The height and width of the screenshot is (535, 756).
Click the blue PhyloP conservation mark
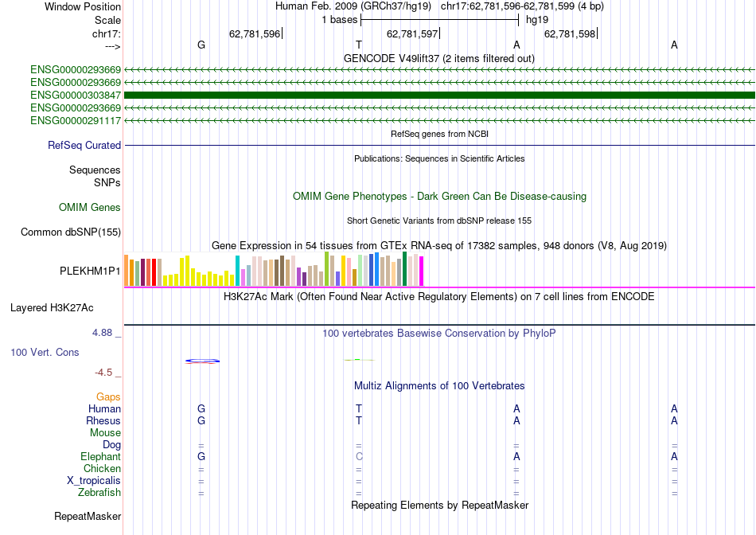tap(202, 361)
